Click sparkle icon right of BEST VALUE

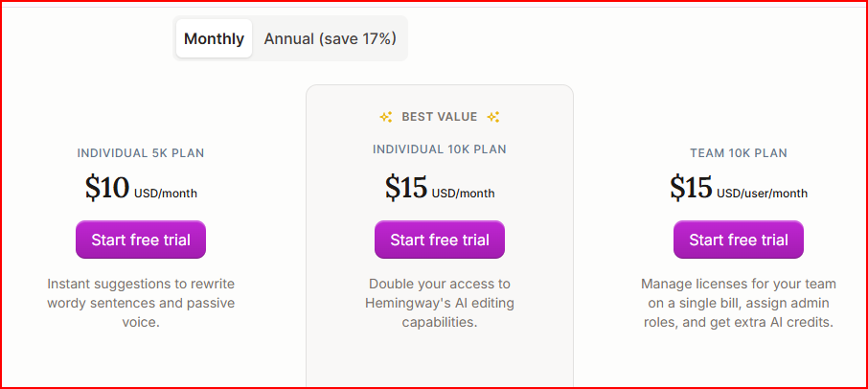493,117
